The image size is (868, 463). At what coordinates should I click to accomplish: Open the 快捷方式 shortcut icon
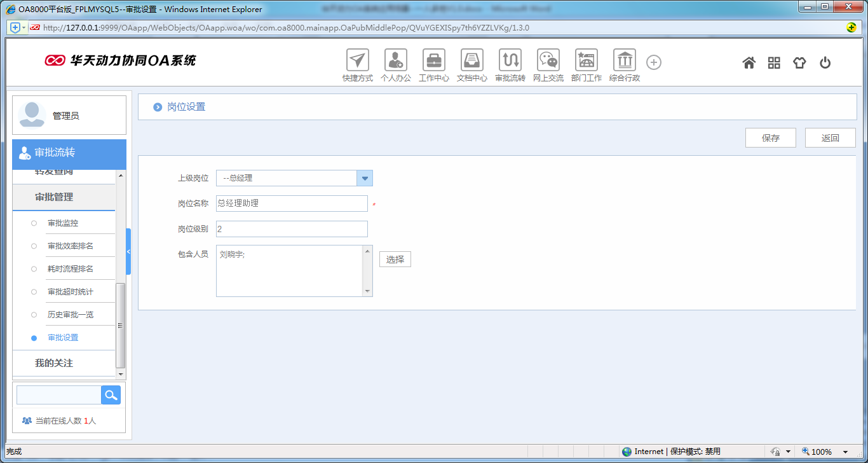(x=357, y=61)
